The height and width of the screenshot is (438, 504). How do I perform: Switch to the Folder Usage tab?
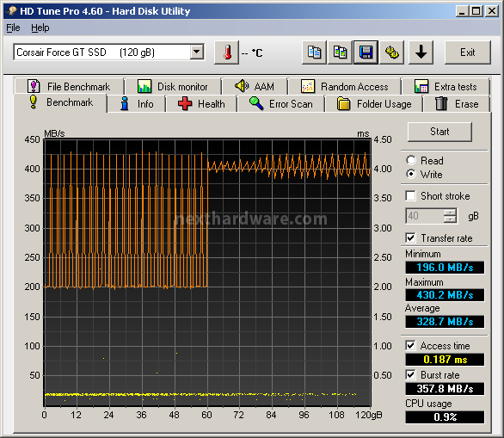374,104
